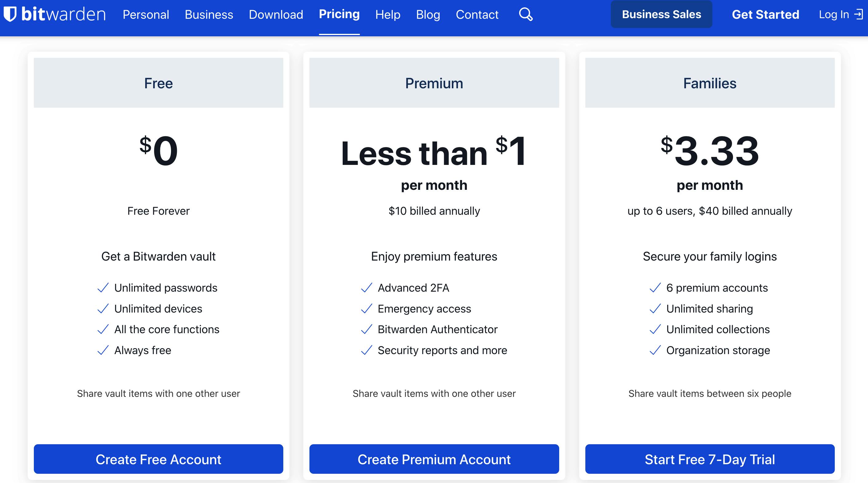
Task: Go to the Download page
Action: [x=276, y=14]
